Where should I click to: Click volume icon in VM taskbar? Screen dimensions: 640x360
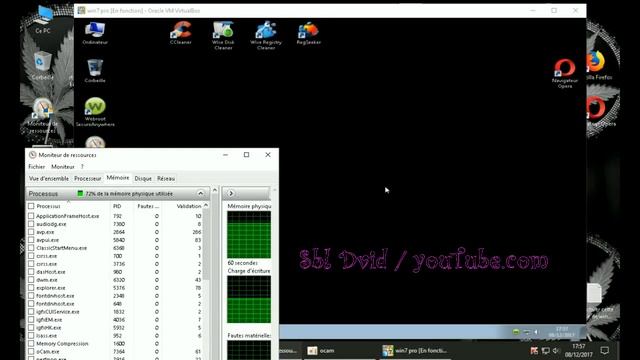click(536, 332)
